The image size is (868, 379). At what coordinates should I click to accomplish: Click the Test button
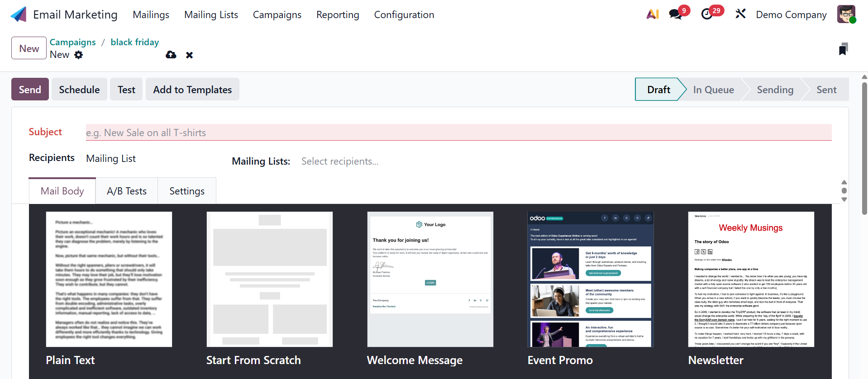[x=126, y=90]
